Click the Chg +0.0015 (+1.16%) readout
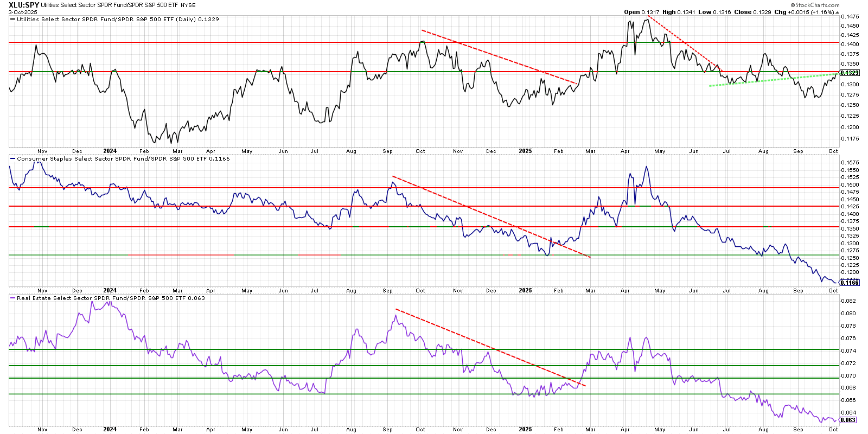This screenshot has width=868, height=434. click(x=805, y=12)
